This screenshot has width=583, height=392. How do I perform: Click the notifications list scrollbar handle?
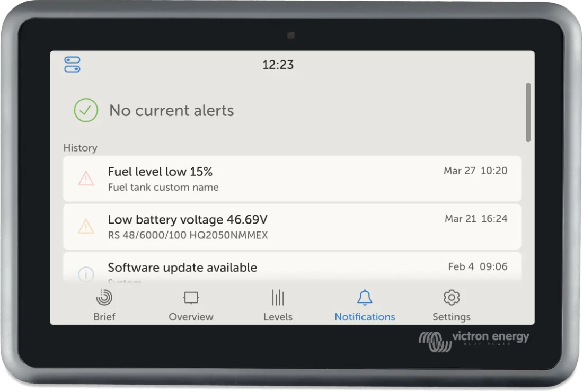528,112
